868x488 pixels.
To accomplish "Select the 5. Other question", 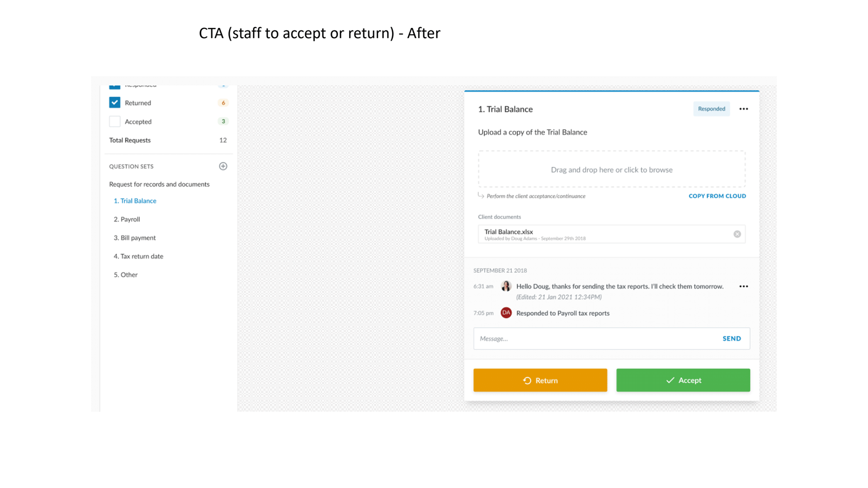I will pos(125,275).
